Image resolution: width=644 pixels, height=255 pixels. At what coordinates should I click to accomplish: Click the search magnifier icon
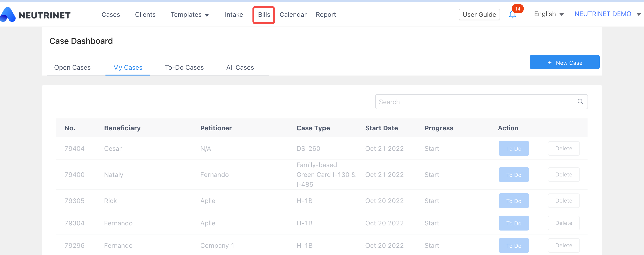coord(580,101)
